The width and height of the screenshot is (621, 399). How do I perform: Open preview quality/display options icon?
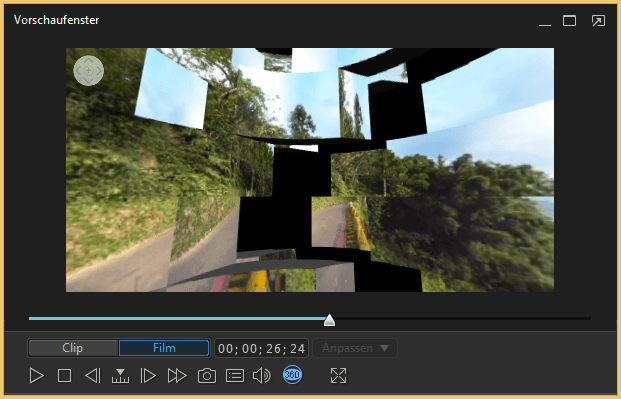click(235, 376)
